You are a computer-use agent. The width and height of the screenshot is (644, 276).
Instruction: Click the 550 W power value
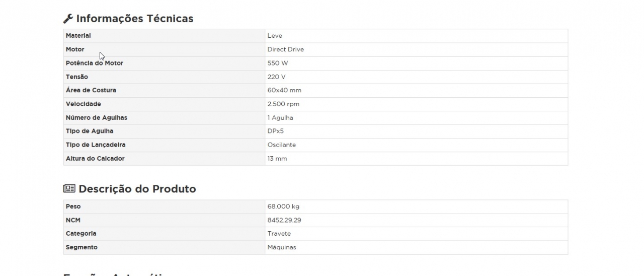(278, 63)
